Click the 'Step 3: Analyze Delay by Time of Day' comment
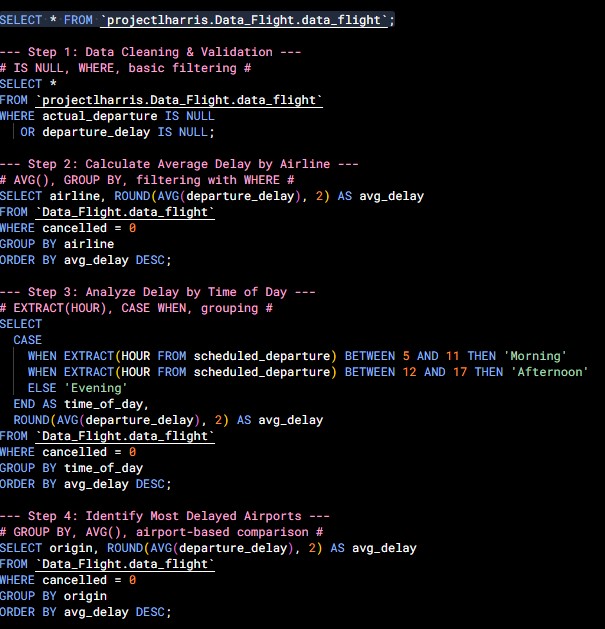Image resolution: width=605 pixels, height=629 pixels. point(157,292)
